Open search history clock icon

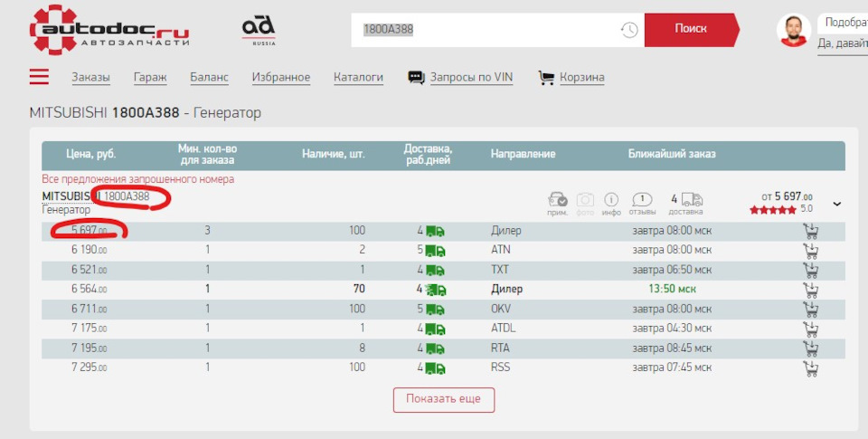click(x=629, y=29)
